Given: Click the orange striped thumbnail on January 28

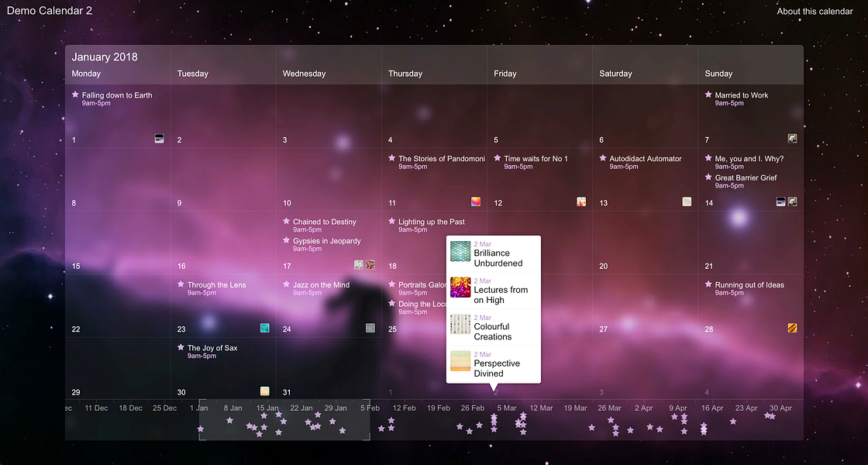Looking at the screenshot, I should 791,328.
